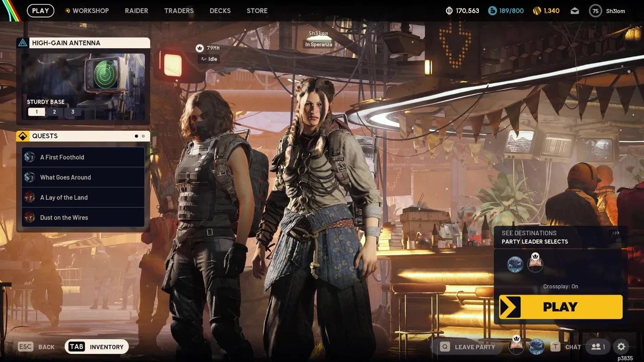Open the PLAY tab in top navigation

(x=41, y=11)
